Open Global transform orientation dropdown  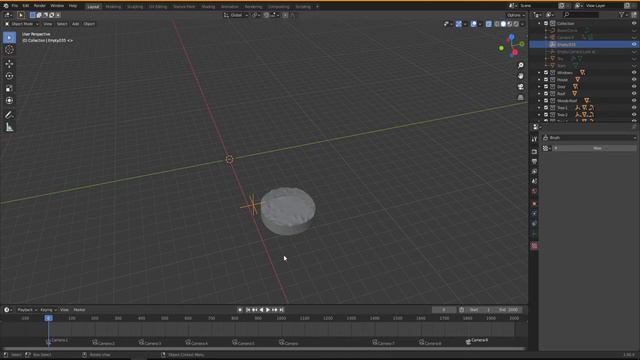[236, 15]
